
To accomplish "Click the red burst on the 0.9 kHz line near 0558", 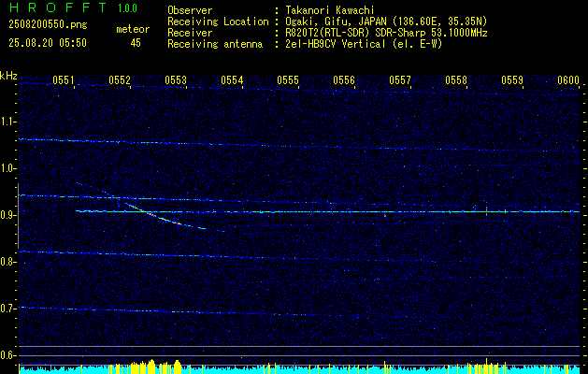I will [486, 212].
